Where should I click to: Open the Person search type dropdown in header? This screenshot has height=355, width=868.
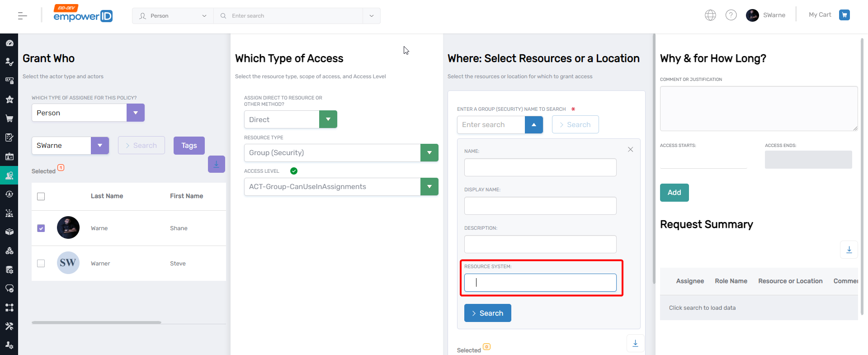[173, 16]
